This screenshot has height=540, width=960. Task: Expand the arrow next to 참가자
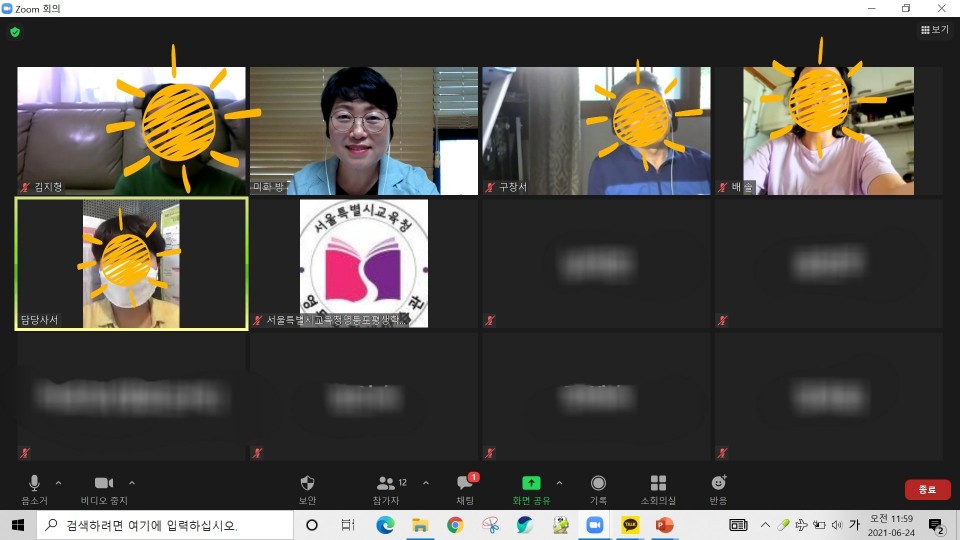[426, 482]
